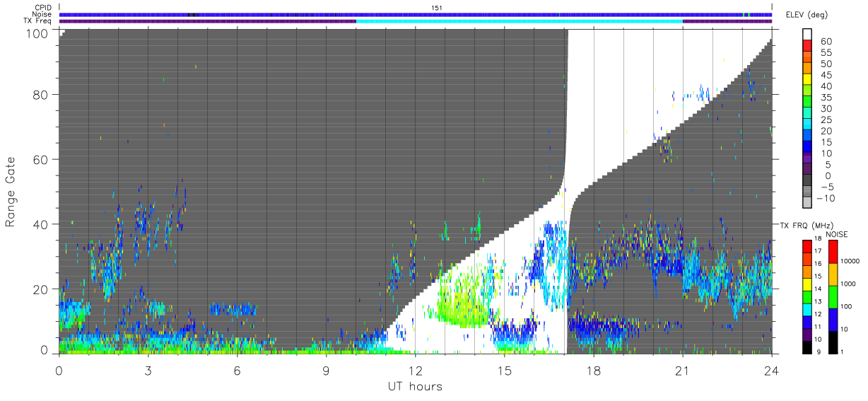The image size is (868, 401).
Task: Pick the blue ELEV segment between 15 and 20
Action: pyautogui.click(x=808, y=136)
